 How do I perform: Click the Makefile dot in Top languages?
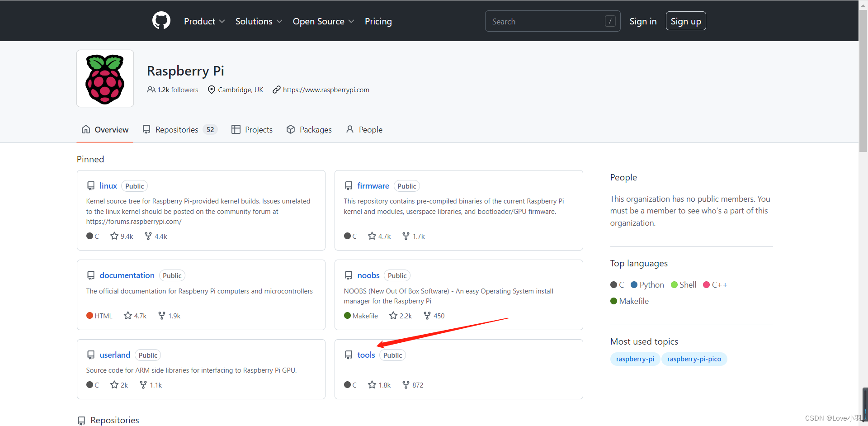pos(613,301)
